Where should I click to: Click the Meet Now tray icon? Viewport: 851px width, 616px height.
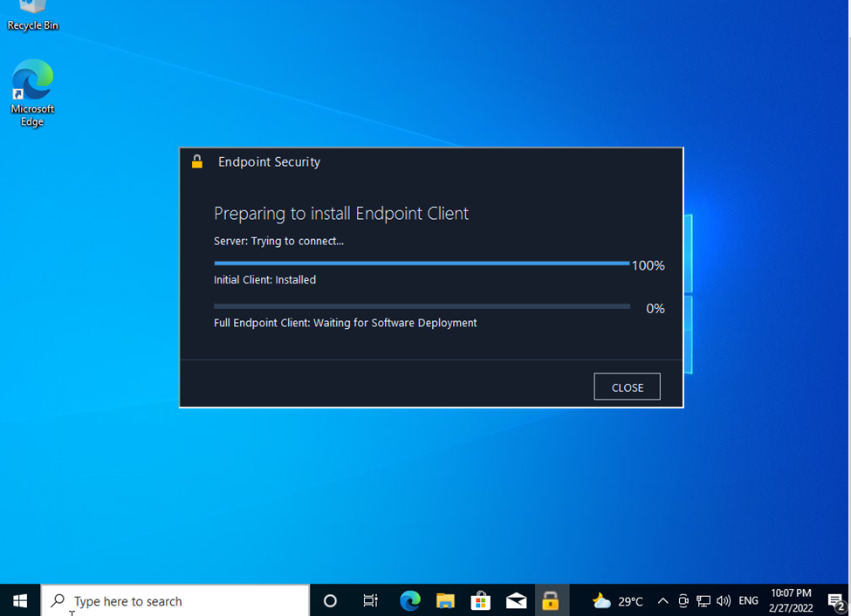point(683,601)
